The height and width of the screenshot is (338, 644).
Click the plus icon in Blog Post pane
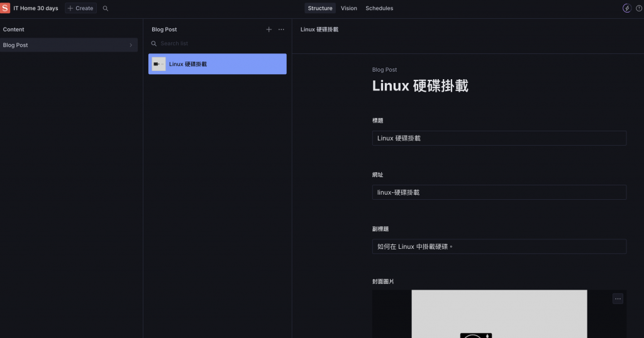pos(269,29)
